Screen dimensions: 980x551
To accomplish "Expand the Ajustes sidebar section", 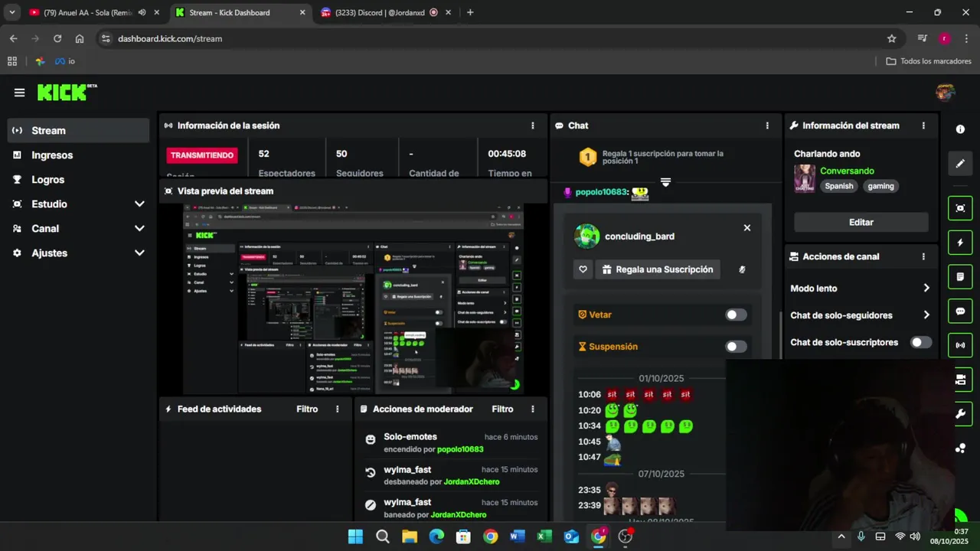I will (x=139, y=253).
